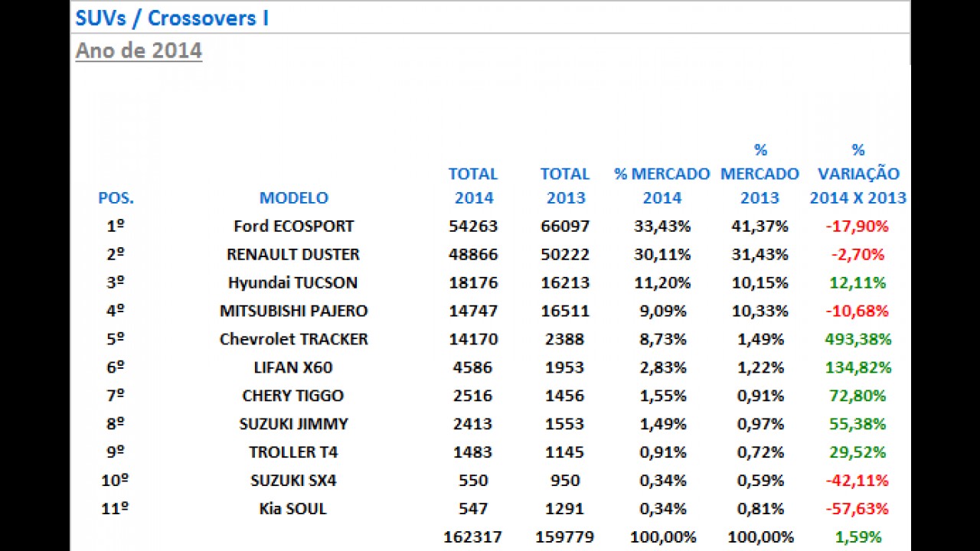Click the 10,33% market share cell
Viewport: 980px width, 551px height.
click(759, 311)
